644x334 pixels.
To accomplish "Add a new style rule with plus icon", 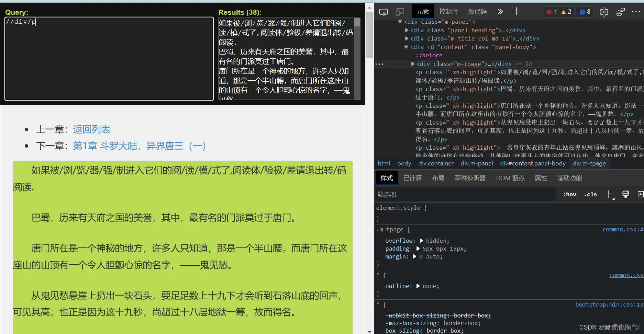I will coord(609,194).
